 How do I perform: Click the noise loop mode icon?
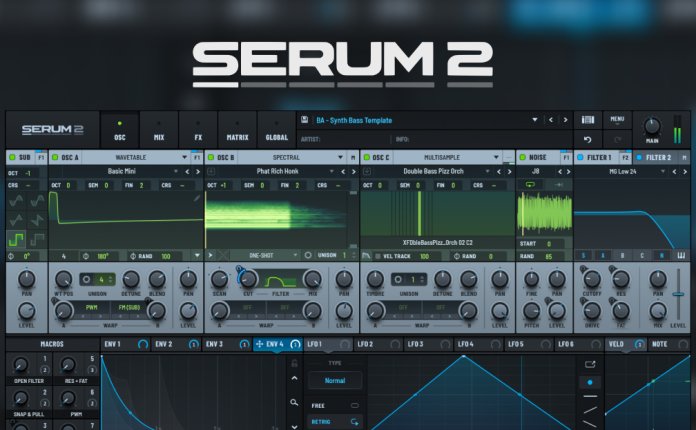(x=530, y=185)
